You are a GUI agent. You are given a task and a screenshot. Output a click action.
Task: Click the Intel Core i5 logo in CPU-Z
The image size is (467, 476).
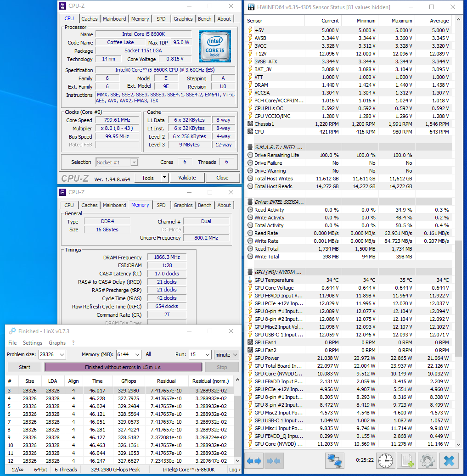click(x=215, y=46)
